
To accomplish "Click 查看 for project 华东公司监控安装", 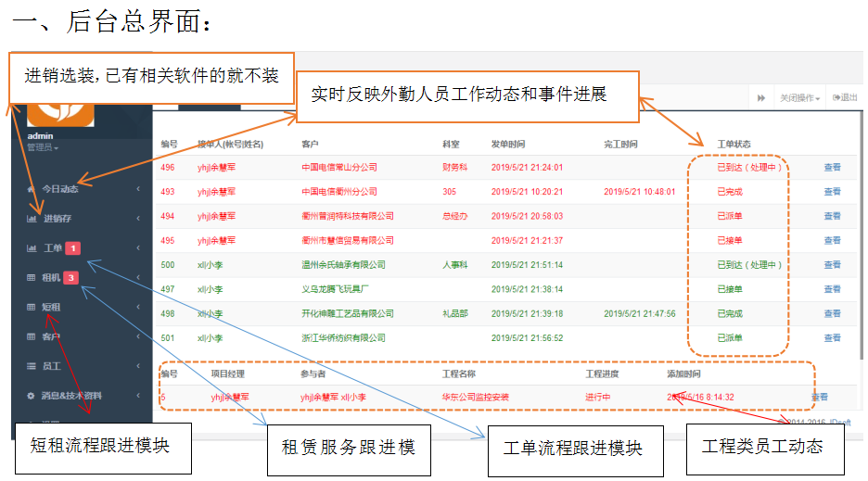I will 819,397.
